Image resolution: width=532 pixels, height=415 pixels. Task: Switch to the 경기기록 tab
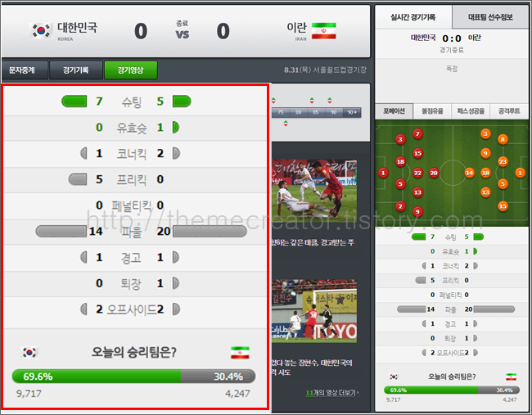click(x=76, y=70)
